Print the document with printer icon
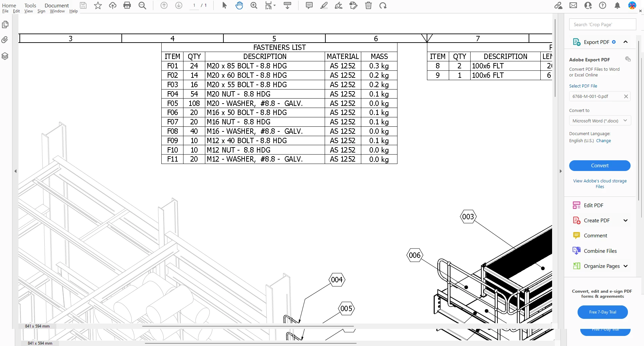 click(127, 5)
